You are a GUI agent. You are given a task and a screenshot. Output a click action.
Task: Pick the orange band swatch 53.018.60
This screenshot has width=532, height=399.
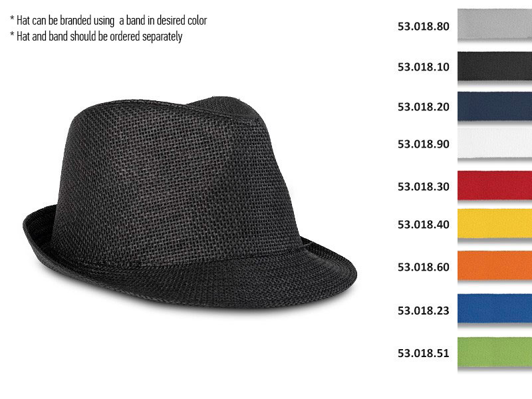[495, 265]
